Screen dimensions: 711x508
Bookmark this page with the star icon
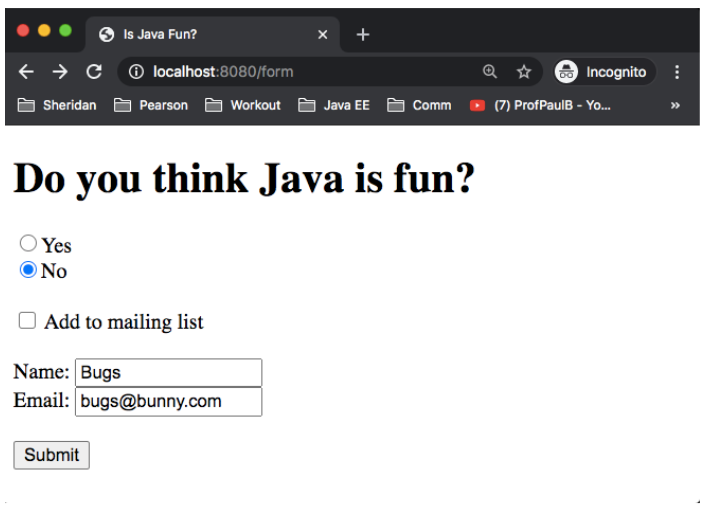click(x=524, y=72)
